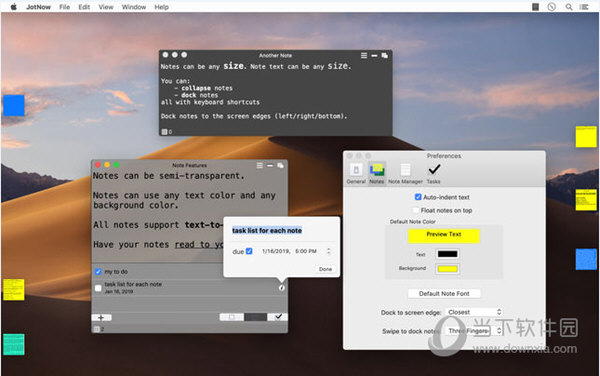
Task: Click the Default Note Font button
Action: coord(444,293)
